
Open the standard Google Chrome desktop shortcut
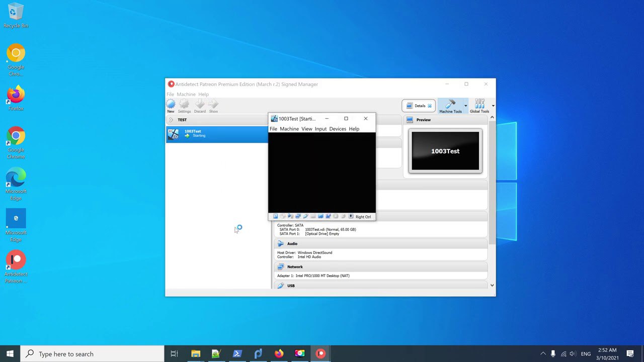[x=16, y=143]
